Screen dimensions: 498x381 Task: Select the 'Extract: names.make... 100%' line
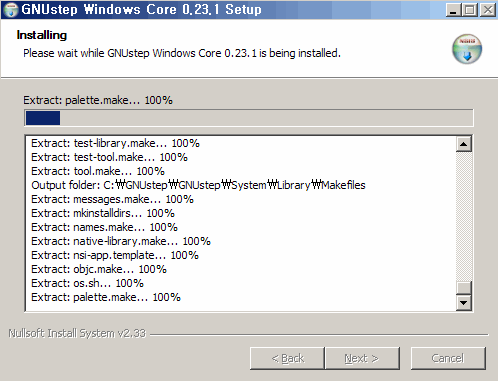pos(104,227)
